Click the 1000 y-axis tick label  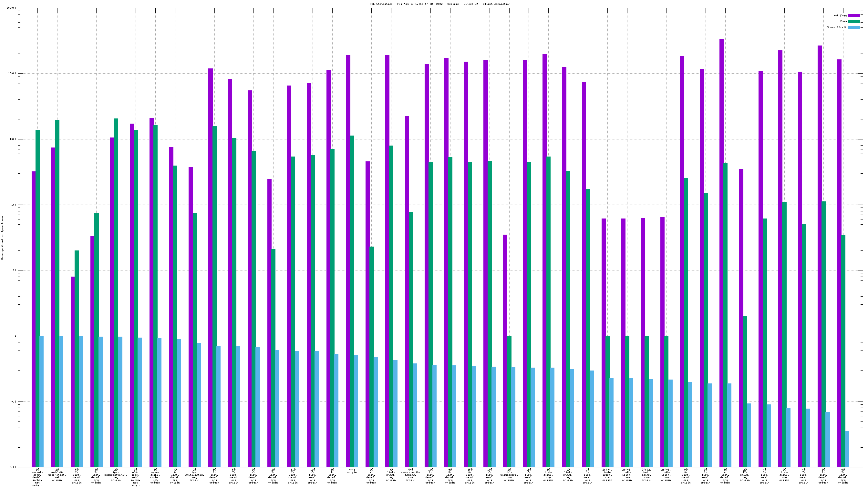13,139
